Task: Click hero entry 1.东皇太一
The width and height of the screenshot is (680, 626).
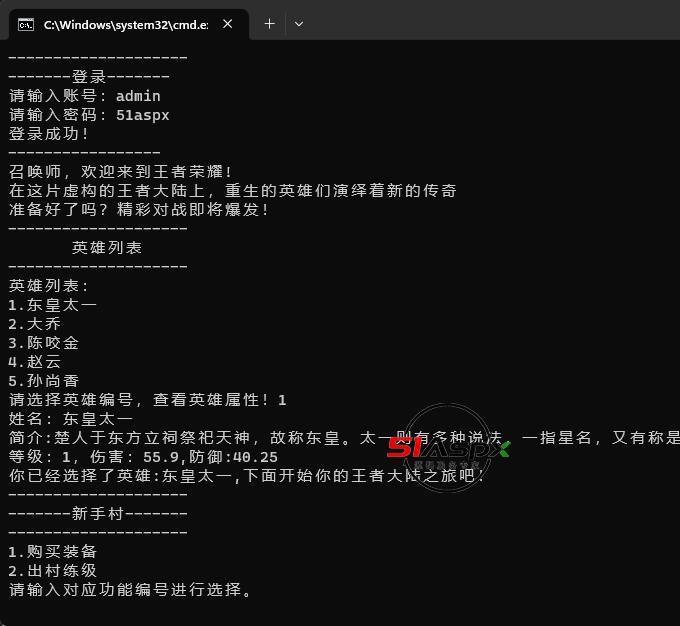Action: click(x=52, y=305)
